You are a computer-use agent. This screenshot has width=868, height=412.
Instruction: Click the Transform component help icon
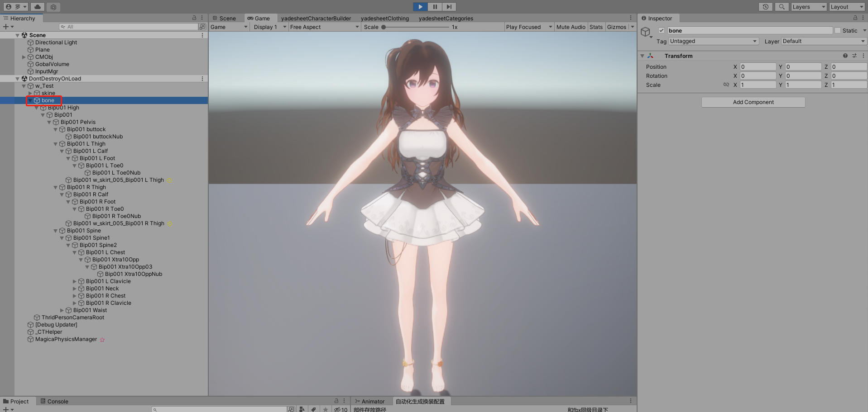click(x=845, y=56)
